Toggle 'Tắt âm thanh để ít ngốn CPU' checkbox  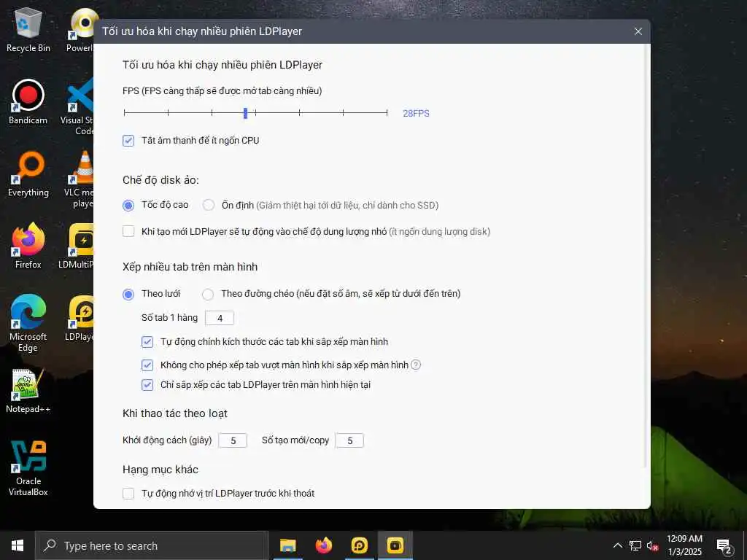(128, 141)
